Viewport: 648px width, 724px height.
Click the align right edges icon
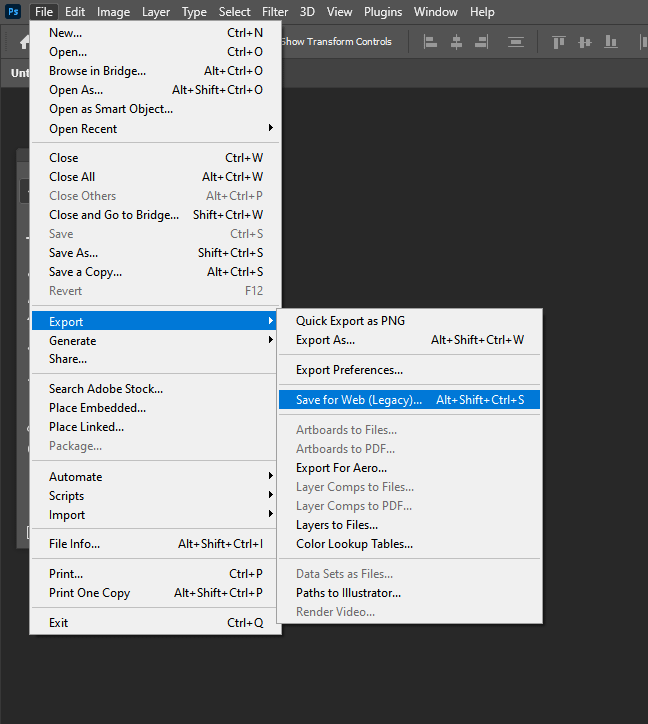pos(482,42)
